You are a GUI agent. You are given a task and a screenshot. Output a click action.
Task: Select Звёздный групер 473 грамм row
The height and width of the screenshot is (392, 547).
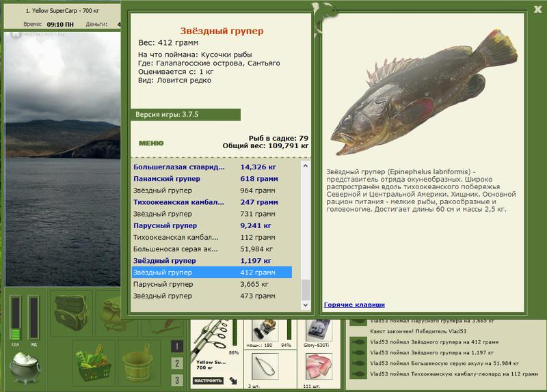tap(212, 296)
